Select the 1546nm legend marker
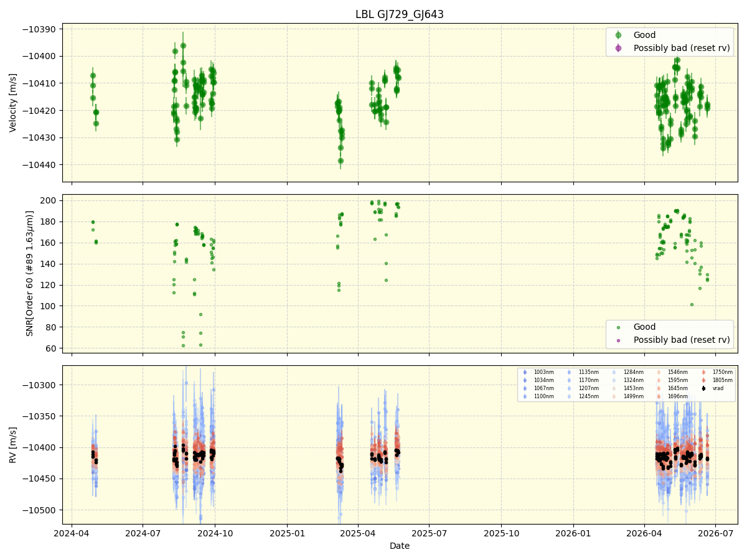 point(659,372)
